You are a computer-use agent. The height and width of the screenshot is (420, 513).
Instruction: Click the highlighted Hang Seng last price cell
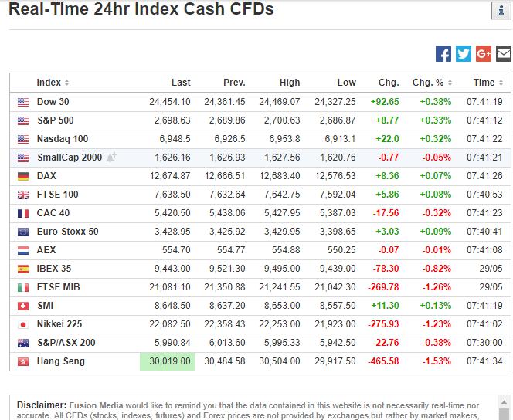[167, 361]
